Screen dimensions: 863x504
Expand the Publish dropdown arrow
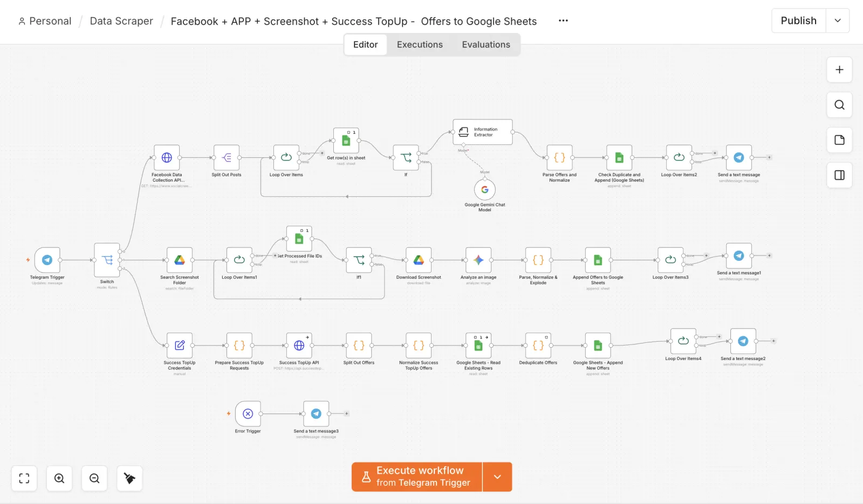click(838, 20)
